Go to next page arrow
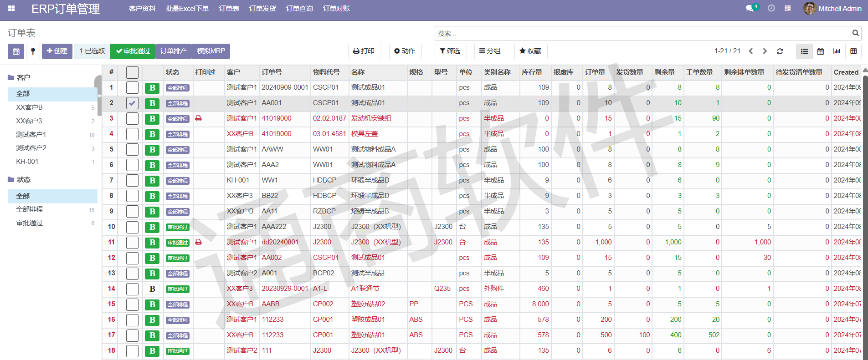Image resolution: width=868 pixels, height=360 pixels. point(765,51)
